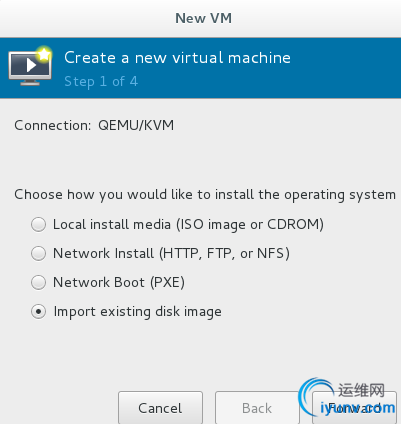This screenshot has width=401, height=424.
Task: Click the 'HTTP, FTP, or NFS' option label text
Action: coord(224,253)
